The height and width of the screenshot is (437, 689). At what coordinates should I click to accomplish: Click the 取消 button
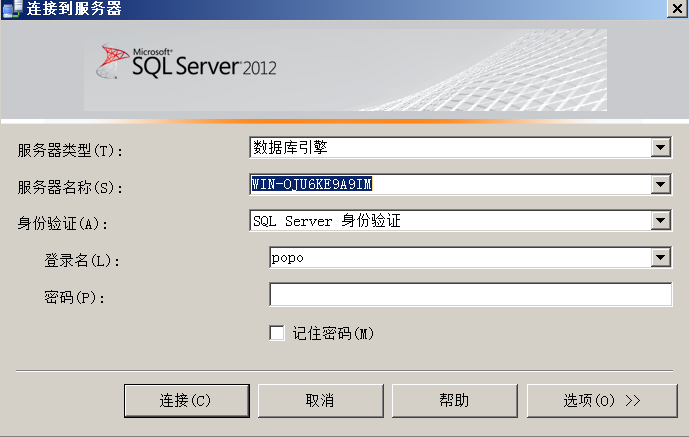321,401
